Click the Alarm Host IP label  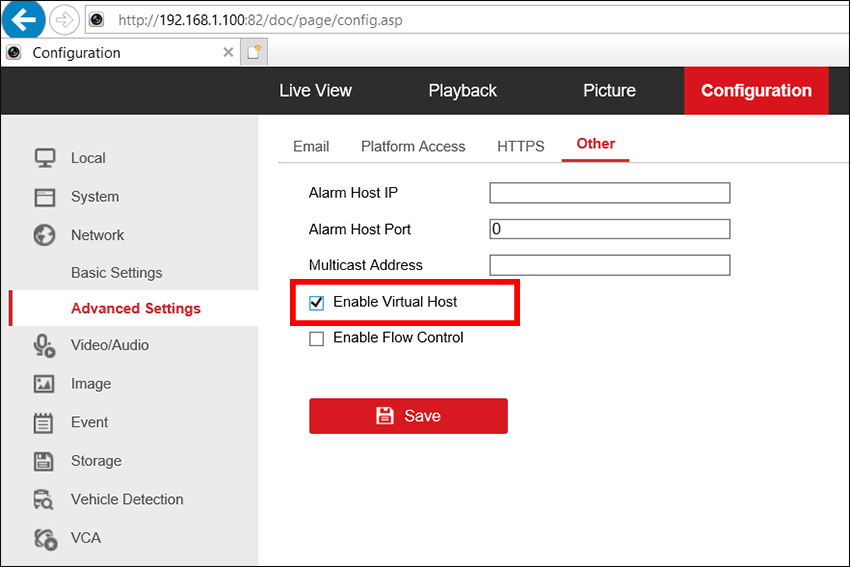coord(353,193)
